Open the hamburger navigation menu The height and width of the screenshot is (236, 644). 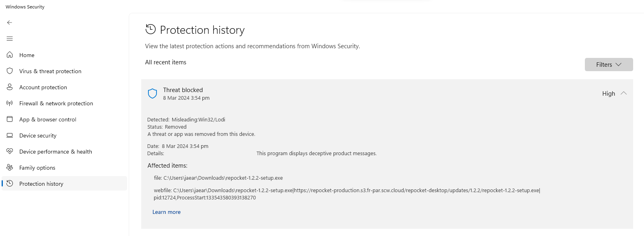click(10, 39)
